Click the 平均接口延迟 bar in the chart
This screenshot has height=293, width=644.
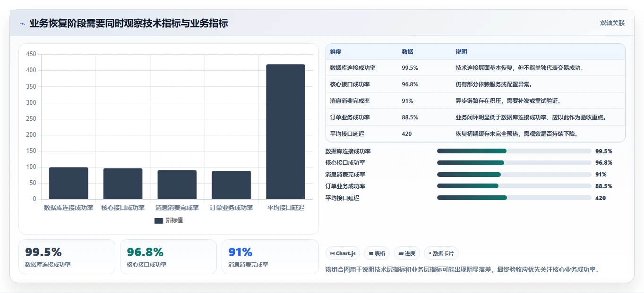click(285, 132)
